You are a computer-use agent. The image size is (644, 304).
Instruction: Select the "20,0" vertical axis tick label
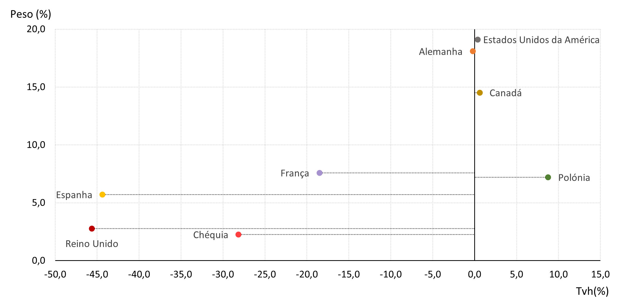(x=36, y=29)
